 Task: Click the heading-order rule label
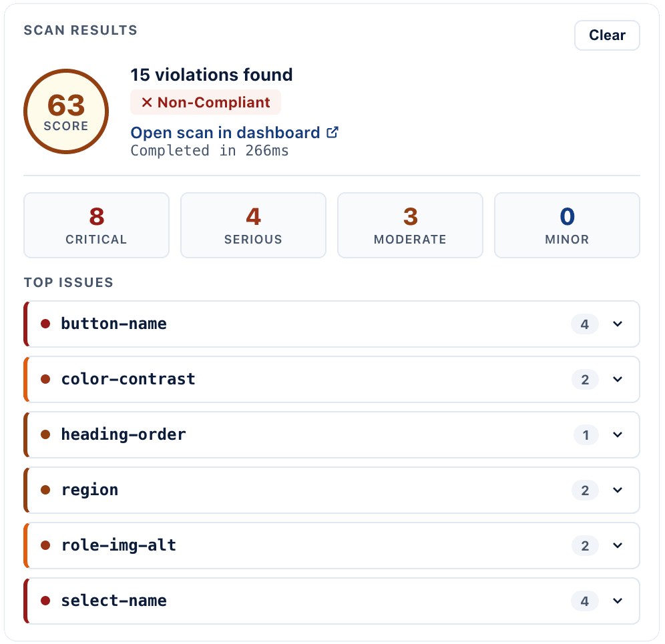[124, 434]
